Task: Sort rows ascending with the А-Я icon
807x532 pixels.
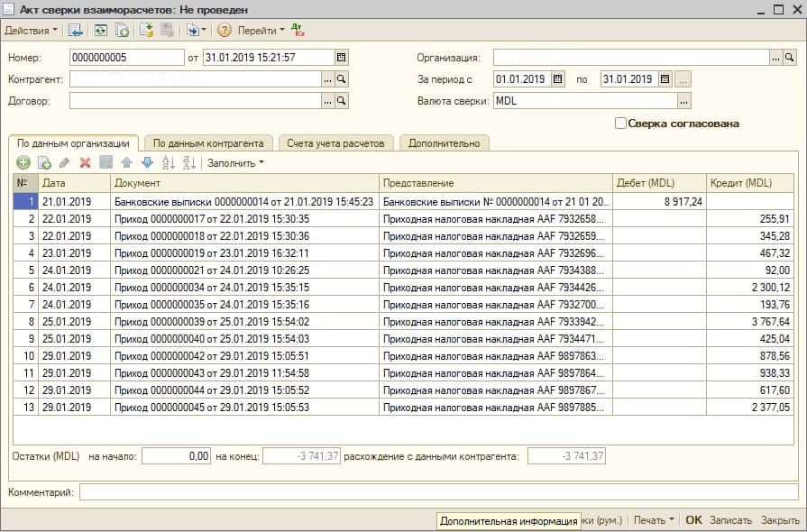Action: [x=169, y=163]
